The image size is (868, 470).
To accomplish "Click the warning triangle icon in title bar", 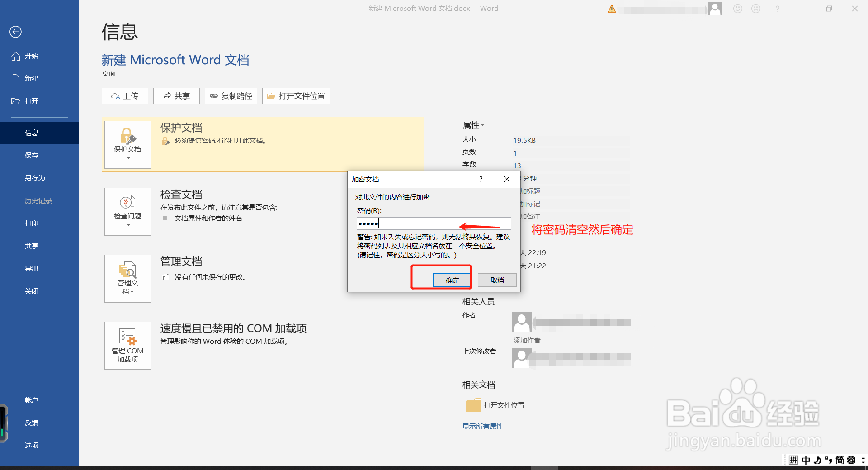I will click(x=612, y=9).
